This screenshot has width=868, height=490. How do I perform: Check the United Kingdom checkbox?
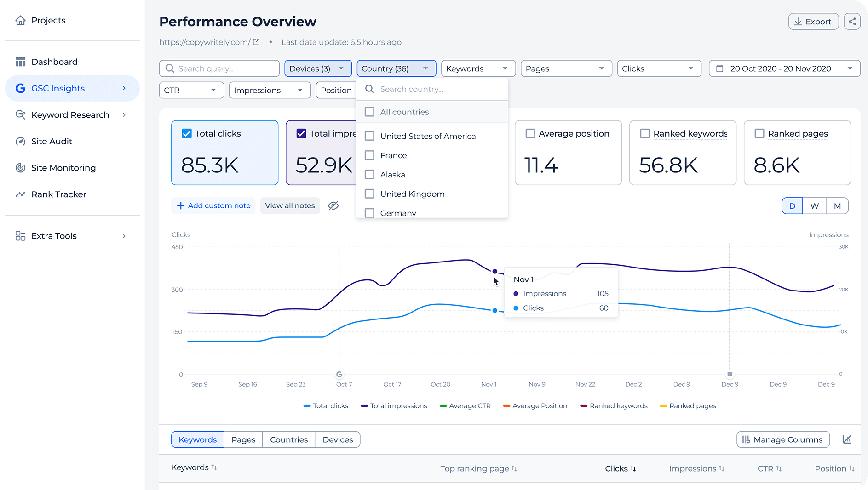point(369,194)
